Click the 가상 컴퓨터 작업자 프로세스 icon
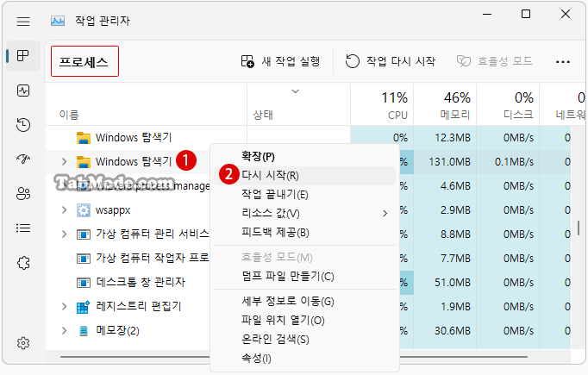Image resolution: width=588 pixels, height=375 pixels. [84, 259]
